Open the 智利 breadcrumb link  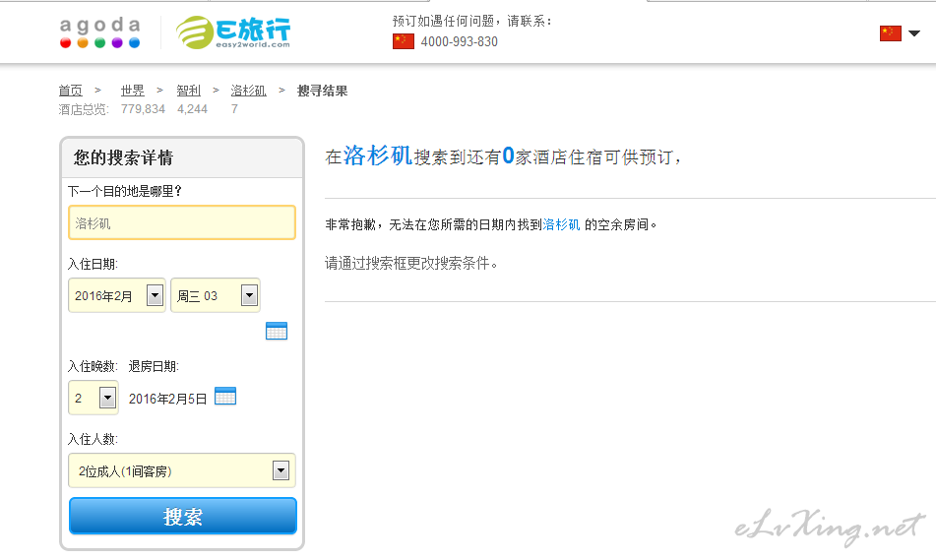coord(189,91)
